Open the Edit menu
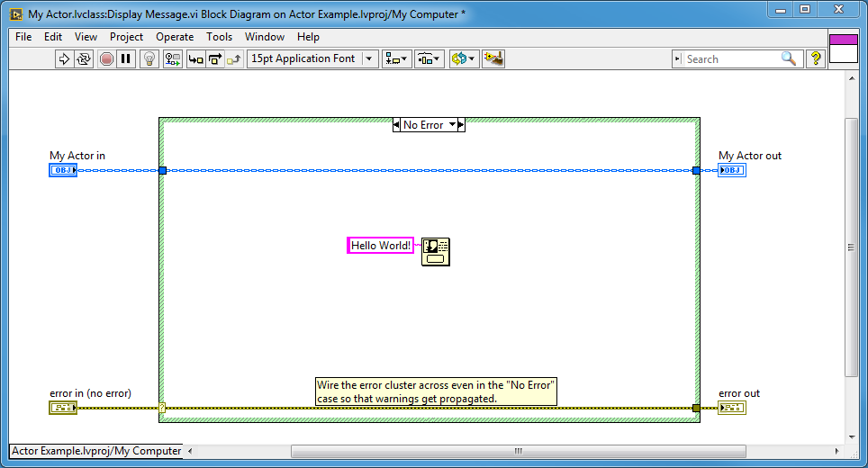This screenshot has height=468, width=868. tap(53, 37)
